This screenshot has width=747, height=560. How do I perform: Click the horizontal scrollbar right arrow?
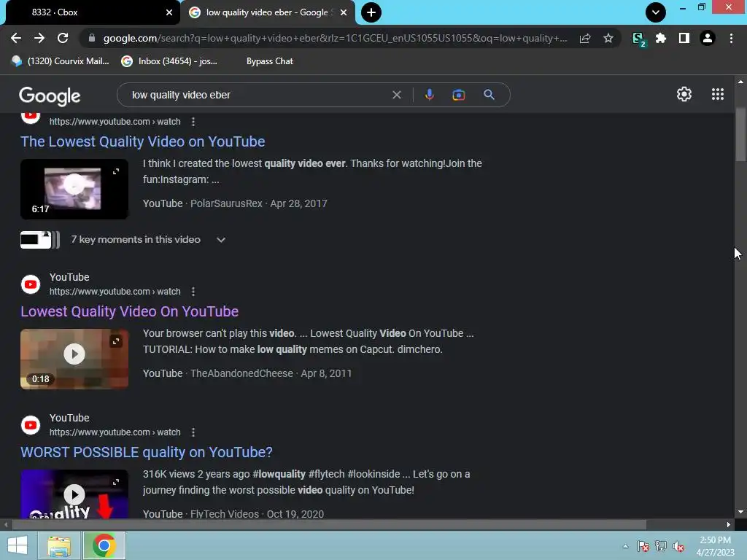click(729, 525)
